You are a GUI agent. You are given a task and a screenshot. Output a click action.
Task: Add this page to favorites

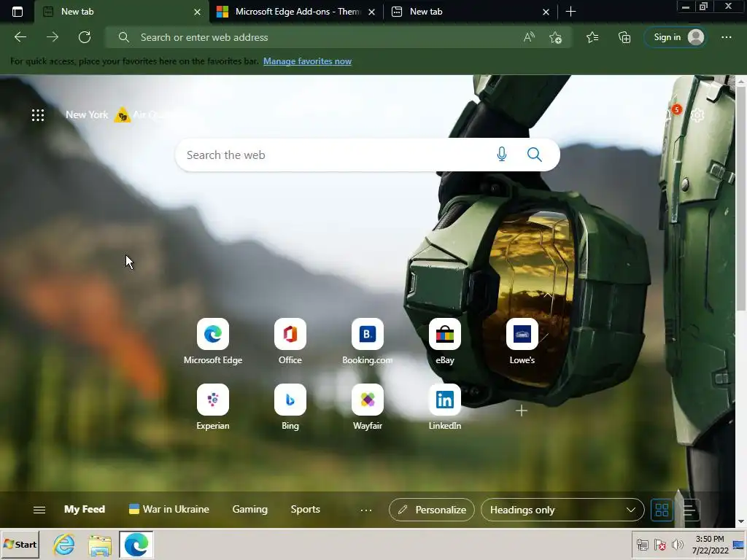point(555,37)
